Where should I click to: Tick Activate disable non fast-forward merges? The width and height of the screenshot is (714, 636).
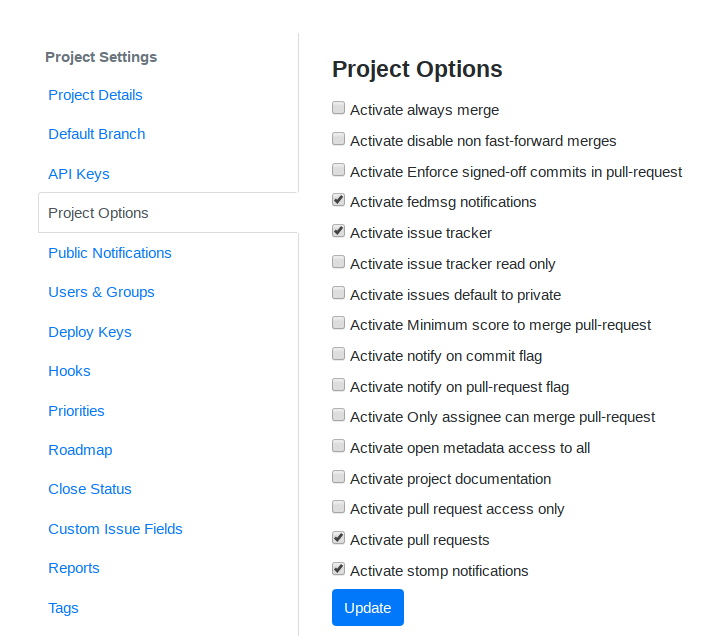click(x=338, y=139)
